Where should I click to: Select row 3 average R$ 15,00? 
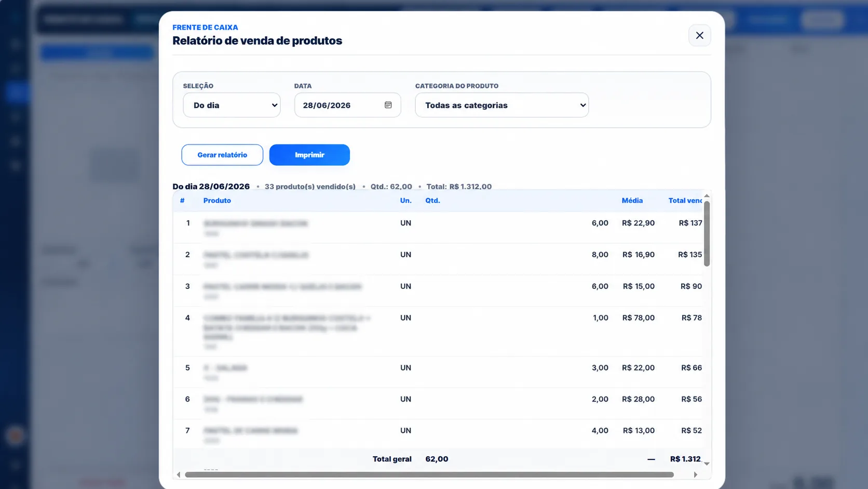639,286
